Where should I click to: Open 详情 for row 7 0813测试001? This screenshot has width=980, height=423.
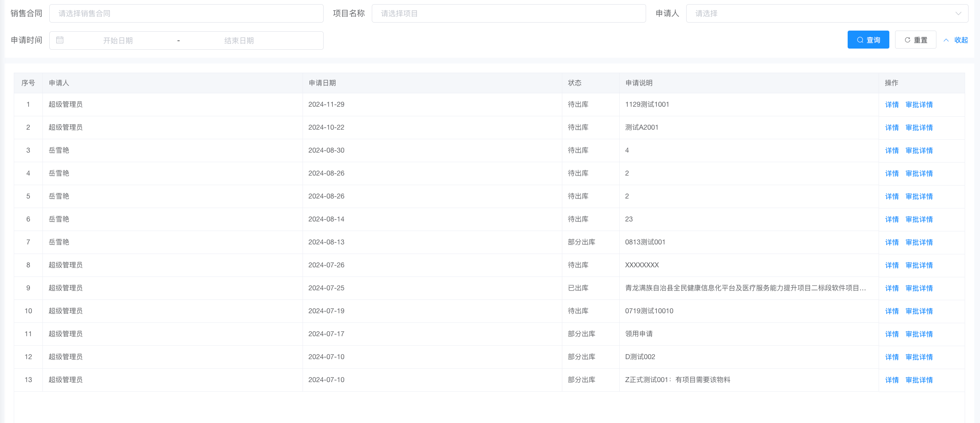(892, 242)
